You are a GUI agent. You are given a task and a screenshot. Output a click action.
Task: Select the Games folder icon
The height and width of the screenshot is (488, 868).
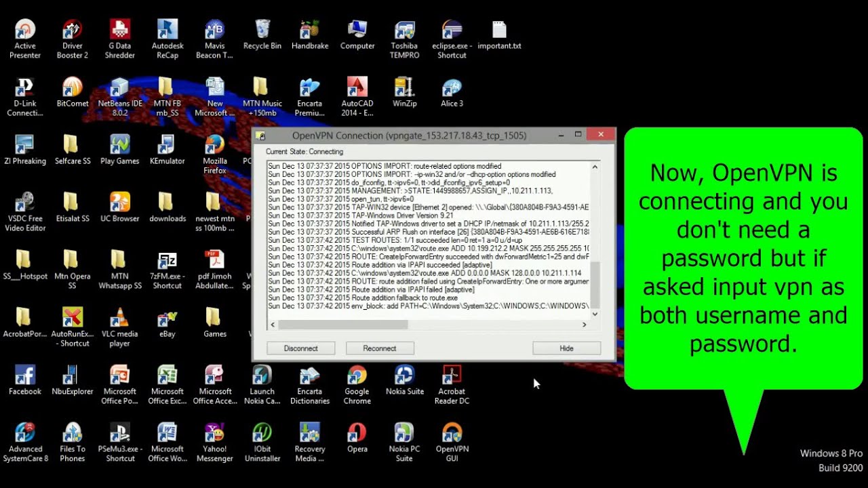coord(215,323)
